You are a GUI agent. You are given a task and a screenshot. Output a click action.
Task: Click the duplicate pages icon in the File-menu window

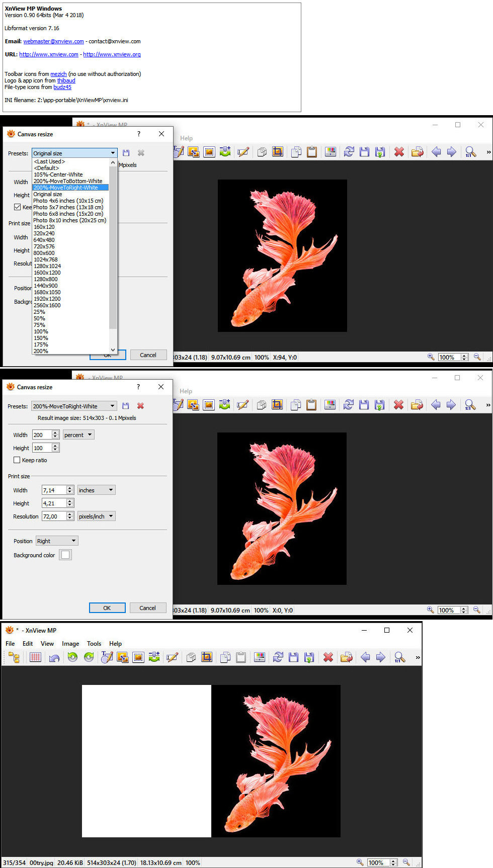(191, 657)
